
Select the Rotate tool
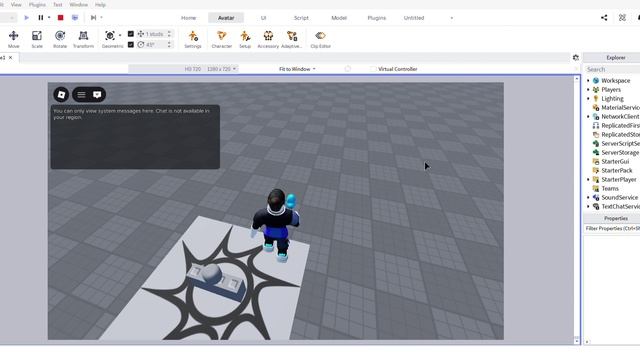coord(60,39)
